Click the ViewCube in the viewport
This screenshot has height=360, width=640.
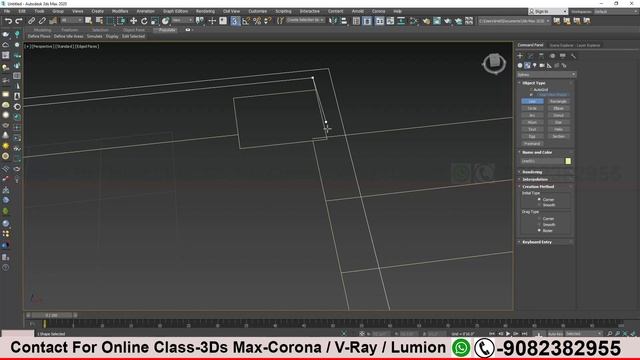(494, 63)
